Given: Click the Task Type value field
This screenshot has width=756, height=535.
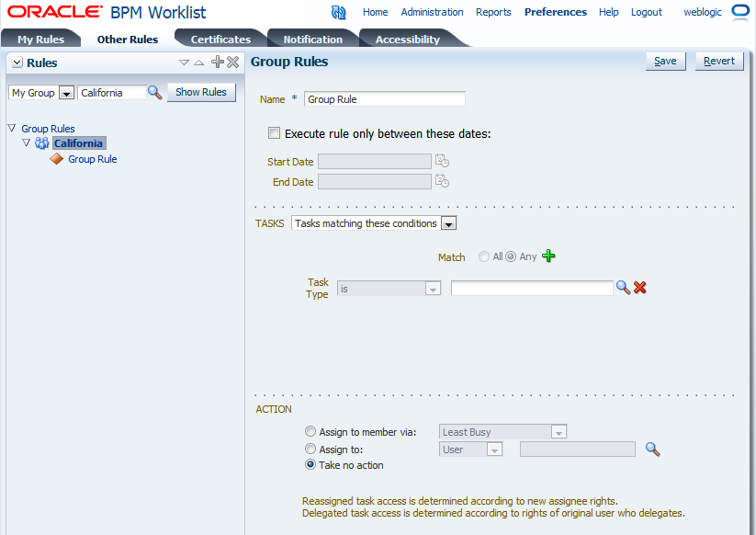Looking at the screenshot, I should click(532, 288).
